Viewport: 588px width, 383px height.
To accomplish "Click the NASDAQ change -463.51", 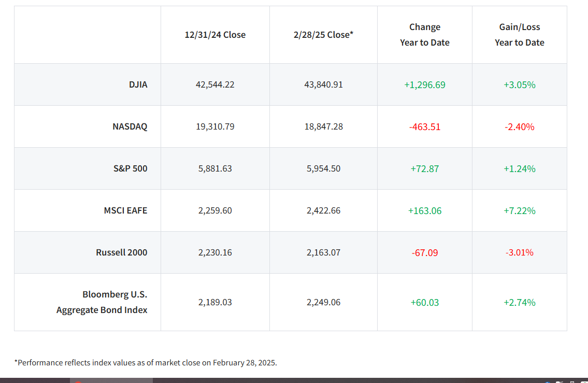I will (424, 127).
